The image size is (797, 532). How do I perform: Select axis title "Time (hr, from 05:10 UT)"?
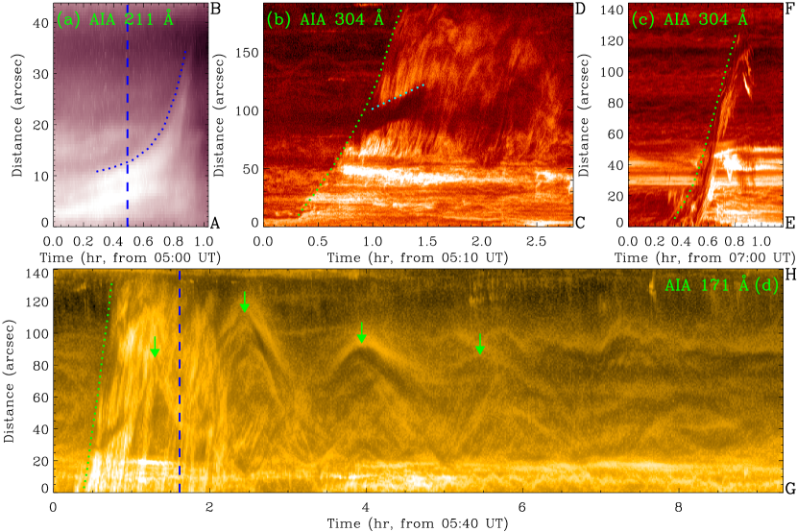(418, 257)
